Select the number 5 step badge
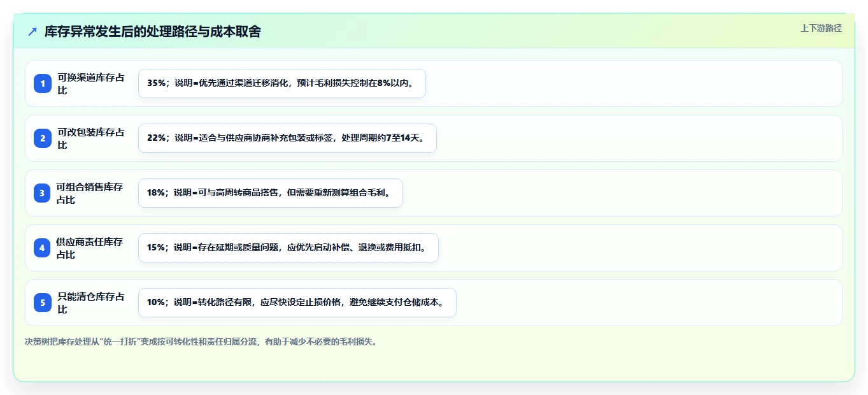The height and width of the screenshot is (395, 868). point(43,303)
